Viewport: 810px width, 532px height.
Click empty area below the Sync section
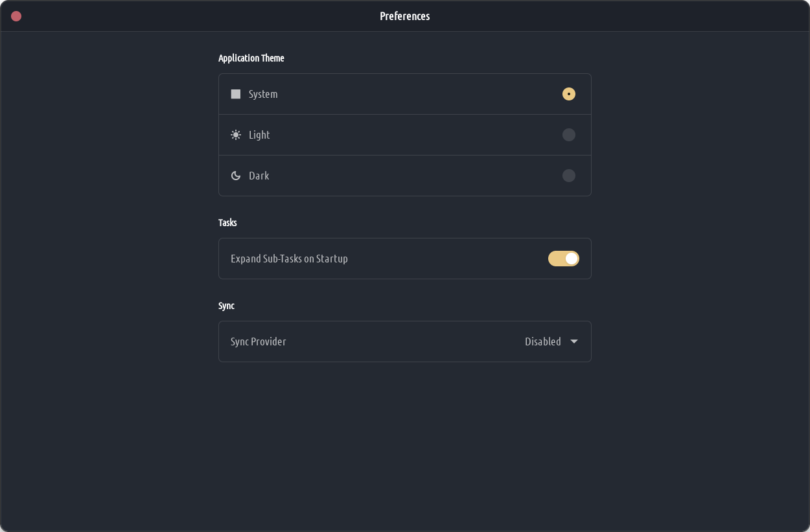pyautogui.click(x=405, y=441)
